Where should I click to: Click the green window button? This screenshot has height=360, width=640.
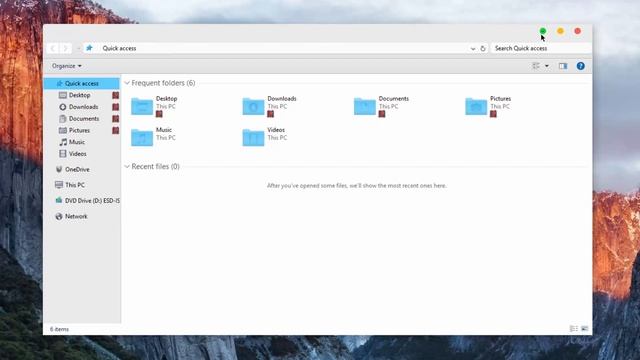[543, 31]
